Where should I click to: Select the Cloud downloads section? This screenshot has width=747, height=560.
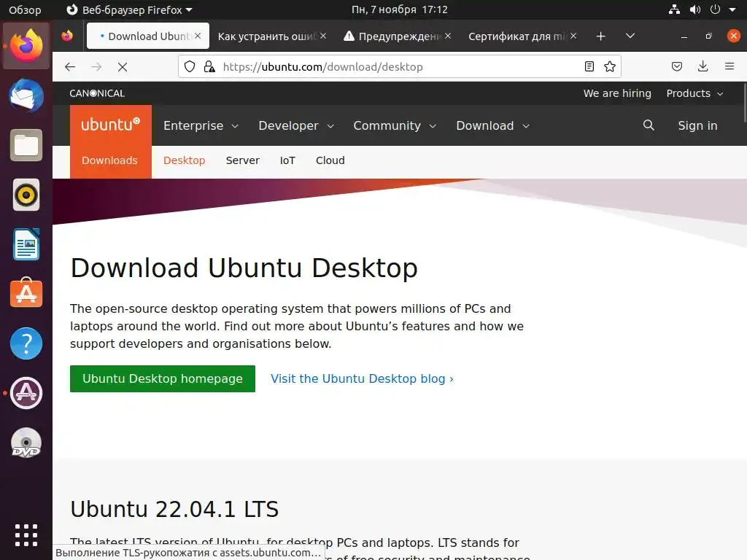tap(330, 160)
